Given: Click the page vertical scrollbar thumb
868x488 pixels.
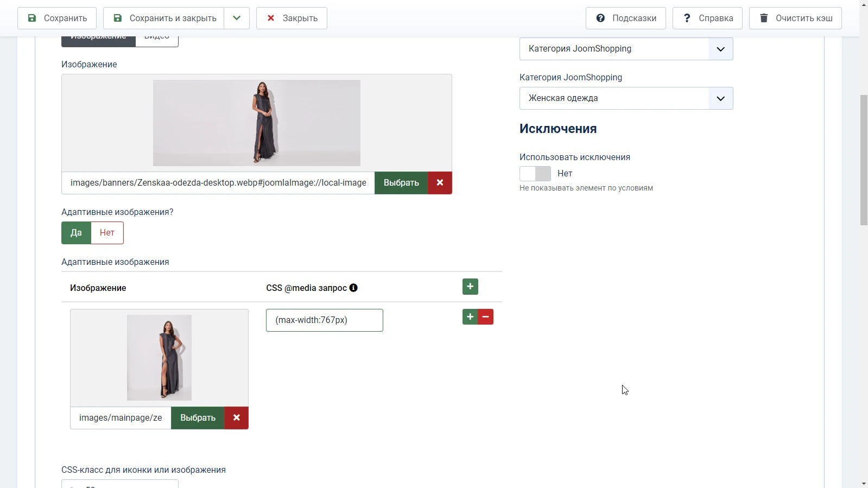Looking at the screenshot, I should [864, 160].
